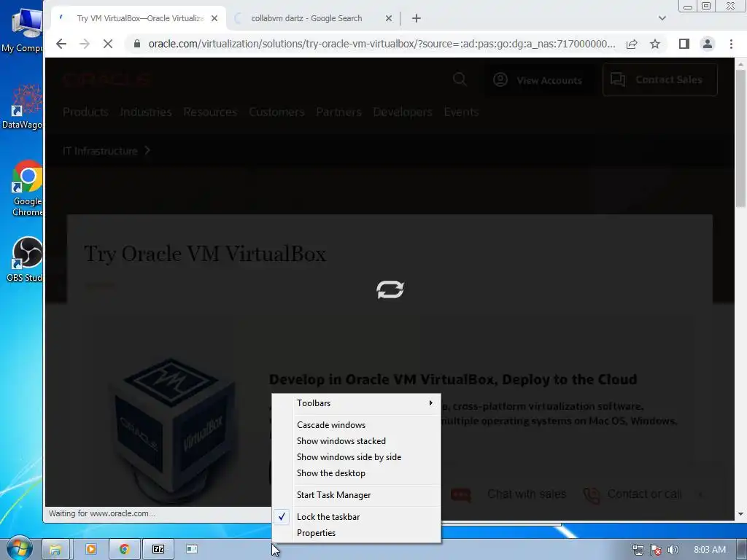Image resolution: width=747 pixels, height=560 pixels.
Task: Open the Partners navigation item
Action: coord(338,112)
